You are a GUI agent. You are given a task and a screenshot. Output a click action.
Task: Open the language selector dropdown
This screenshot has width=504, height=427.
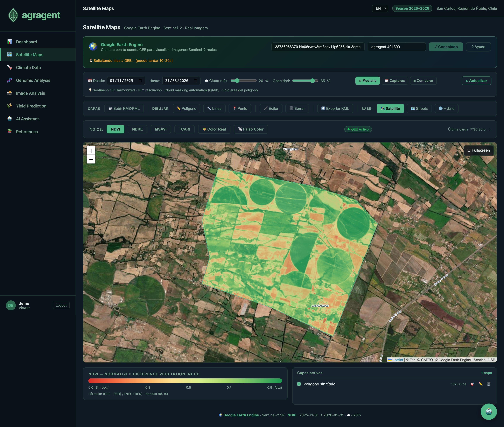tap(380, 8)
